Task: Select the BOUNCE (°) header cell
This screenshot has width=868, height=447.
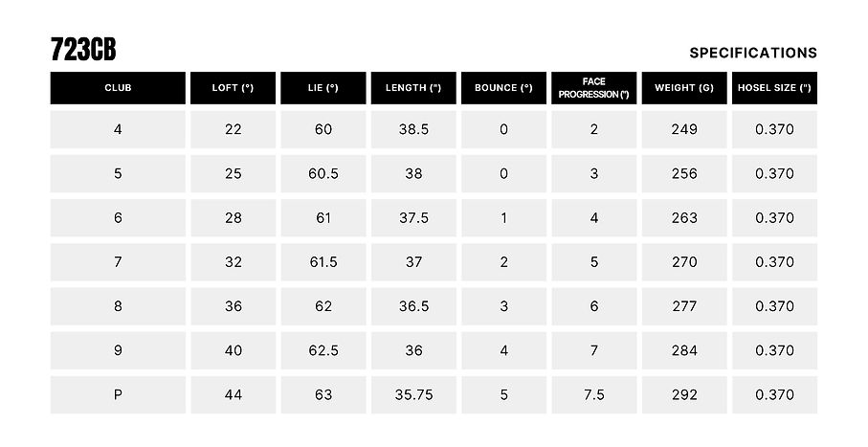Action: click(x=503, y=88)
